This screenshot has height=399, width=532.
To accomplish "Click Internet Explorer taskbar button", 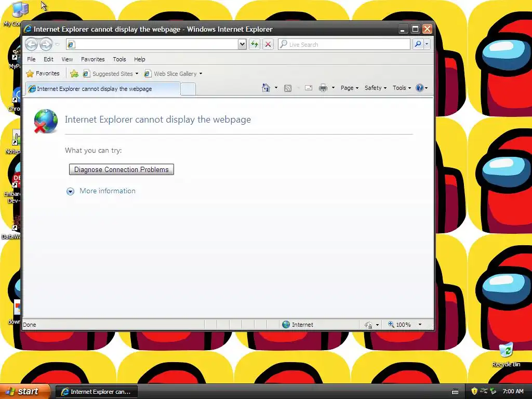I will click(x=96, y=392).
